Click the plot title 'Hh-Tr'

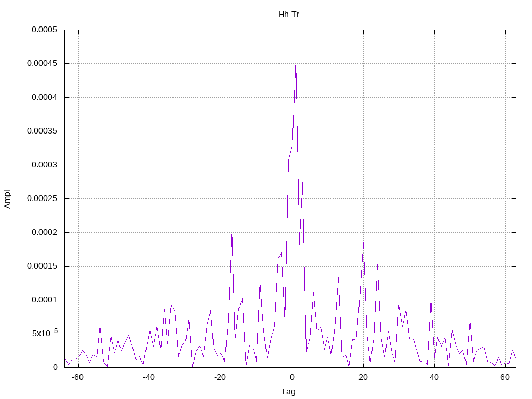(289, 14)
